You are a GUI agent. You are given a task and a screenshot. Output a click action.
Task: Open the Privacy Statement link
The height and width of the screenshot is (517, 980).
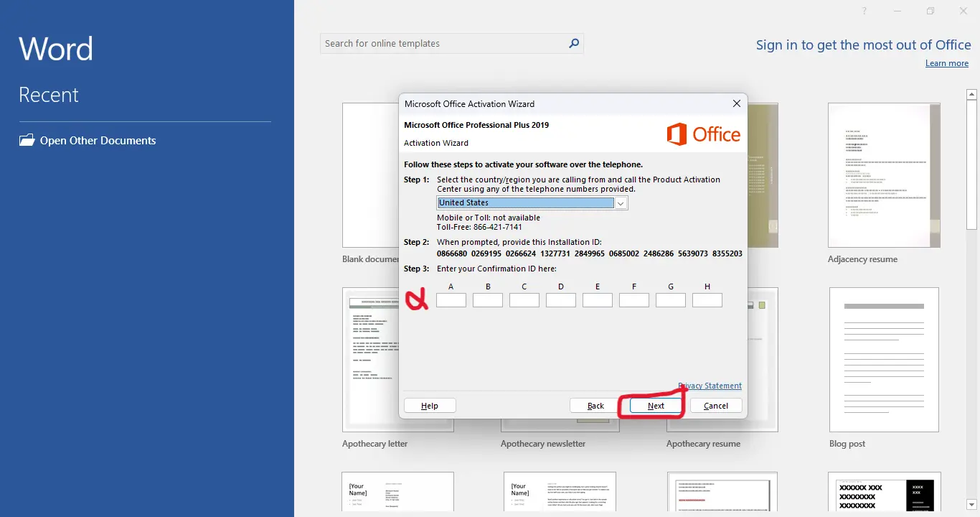pos(710,386)
